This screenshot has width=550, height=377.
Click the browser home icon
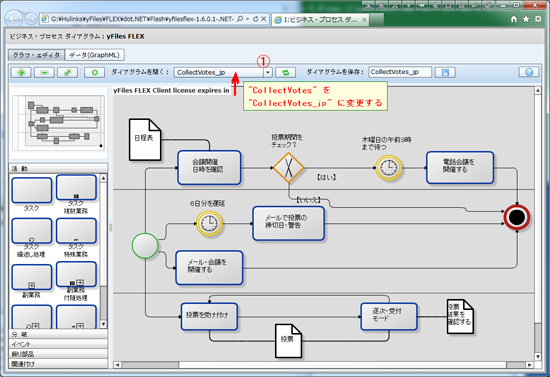(x=514, y=19)
